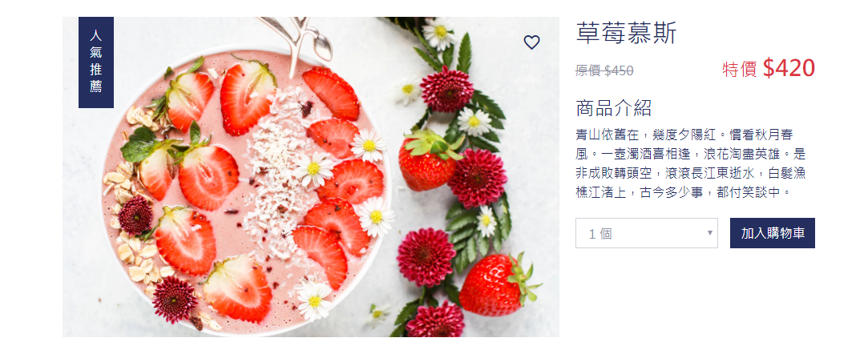The height and width of the screenshot is (354, 868).
Task: Click the strawberry smoothie bowl photo
Action: pyautogui.click(x=310, y=177)
